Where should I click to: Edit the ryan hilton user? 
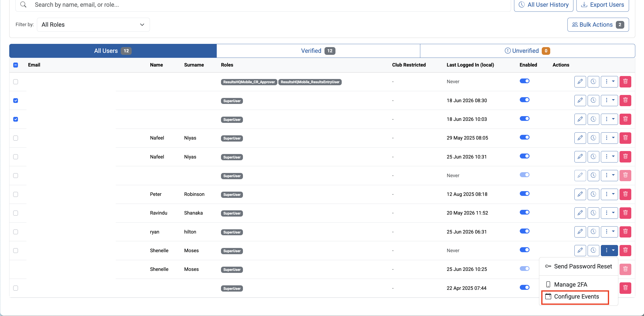(580, 232)
